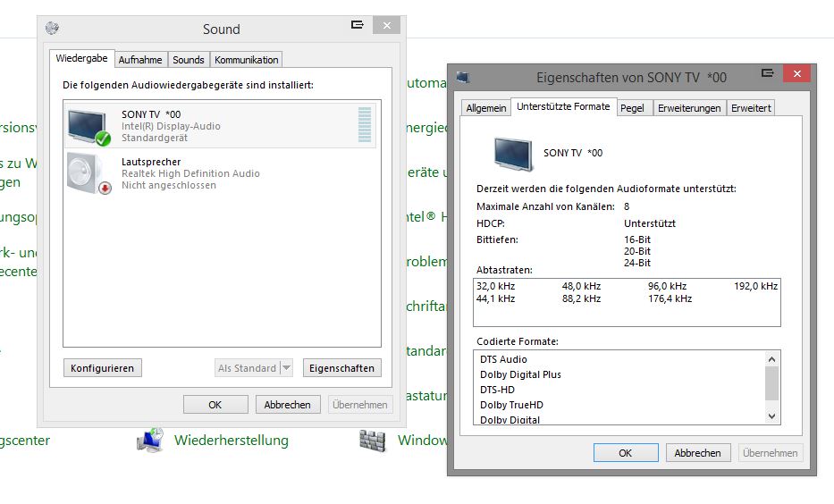Select the SONY TV monitor icon in device list
Screen dimensions: 834x504
tap(88, 126)
